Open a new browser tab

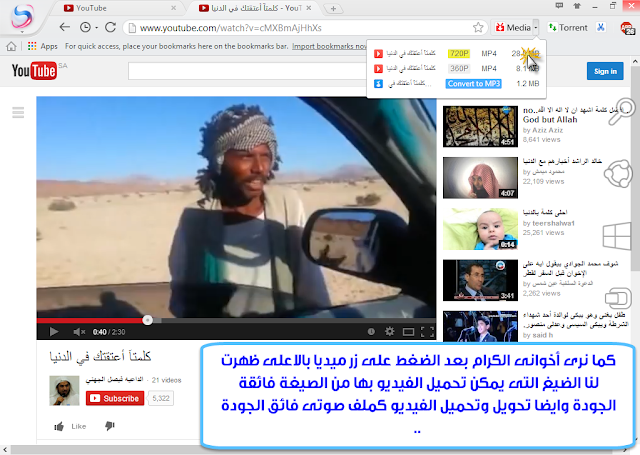(x=333, y=9)
